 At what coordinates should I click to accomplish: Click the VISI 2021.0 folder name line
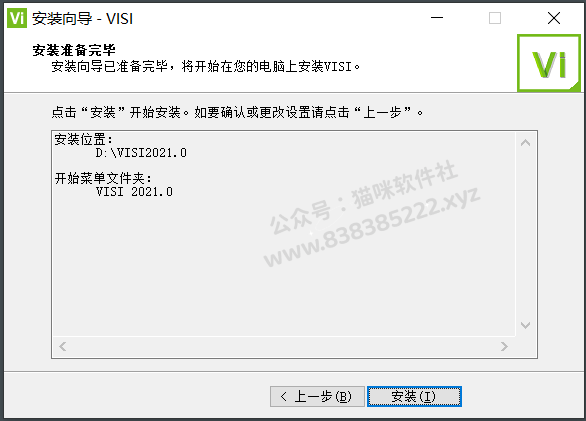click(x=134, y=192)
